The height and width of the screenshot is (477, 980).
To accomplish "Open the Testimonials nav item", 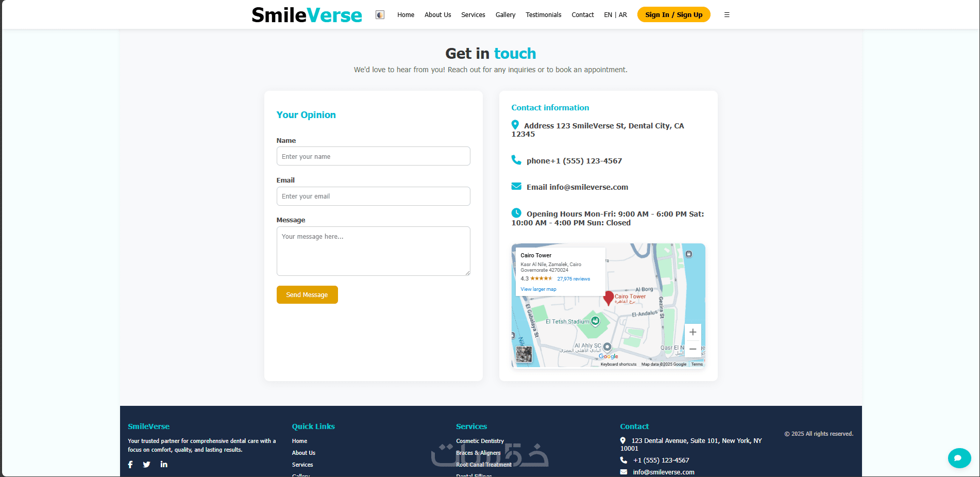I will pos(544,15).
